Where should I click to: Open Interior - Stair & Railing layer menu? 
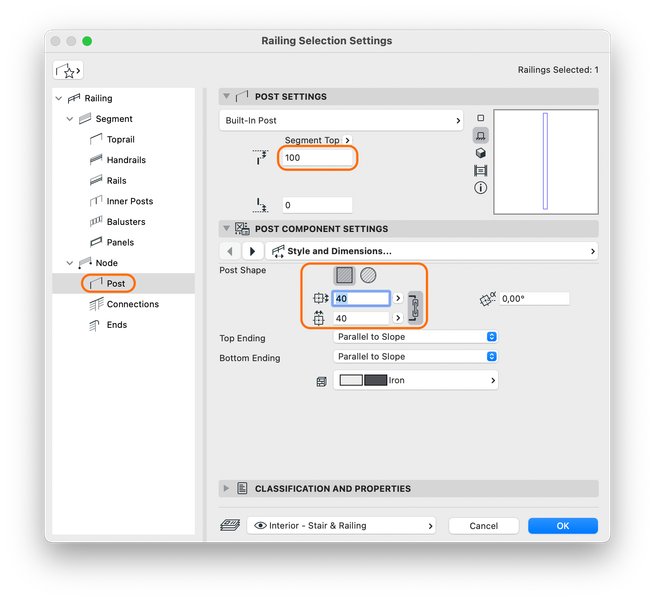point(341,525)
